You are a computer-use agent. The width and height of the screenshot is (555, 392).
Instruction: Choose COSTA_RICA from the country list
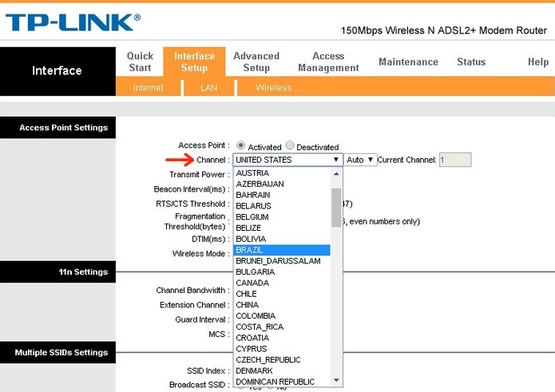282,327
